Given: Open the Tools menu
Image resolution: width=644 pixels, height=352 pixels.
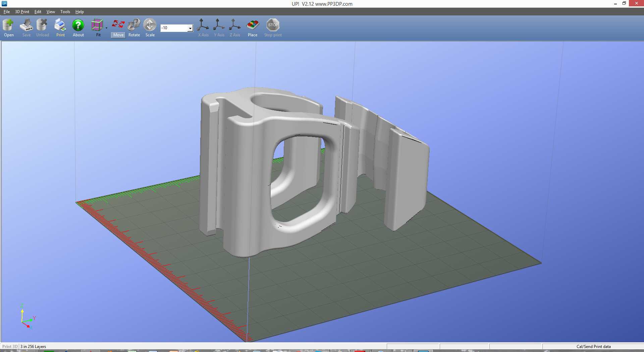Looking at the screenshot, I should (x=65, y=12).
